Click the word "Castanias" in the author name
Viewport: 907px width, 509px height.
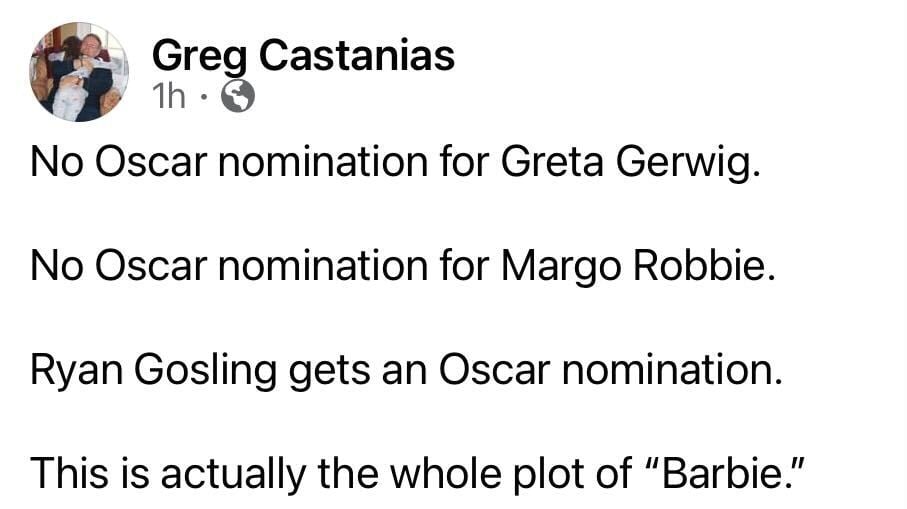pyautogui.click(x=357, y=56)
